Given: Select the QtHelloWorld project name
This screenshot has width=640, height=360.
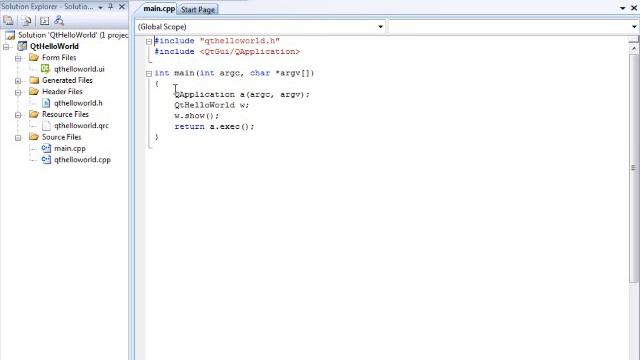Looking at the screenshot, I should [54, 46].
